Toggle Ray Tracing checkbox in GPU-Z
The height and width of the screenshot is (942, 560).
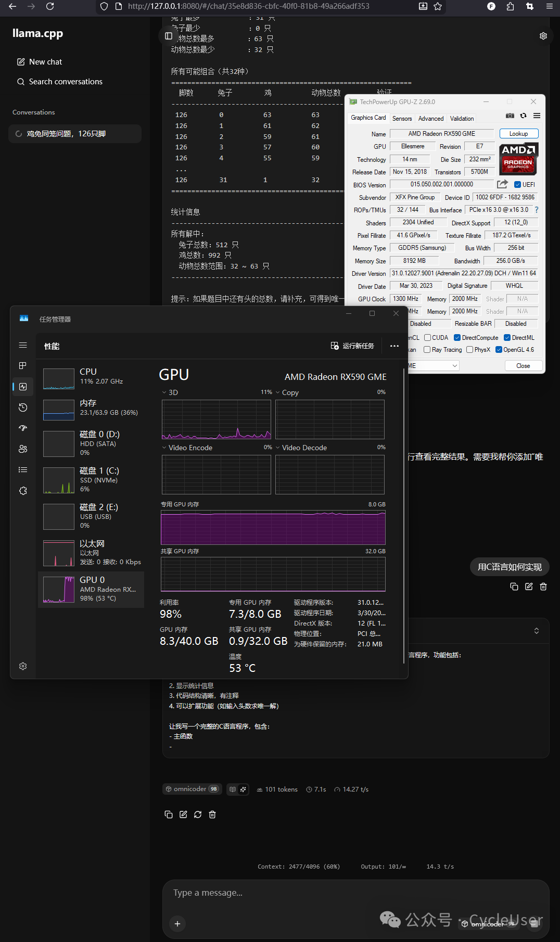tap(427, 350)
